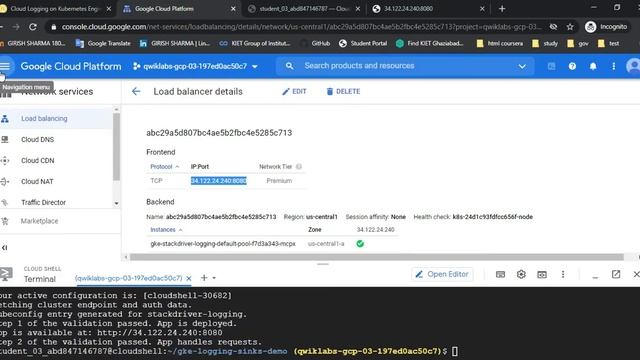The image size is (640, 360).
Task: Click the k8s-24d1c93fdfcc656f-node health check name
Action: (492, 217)
